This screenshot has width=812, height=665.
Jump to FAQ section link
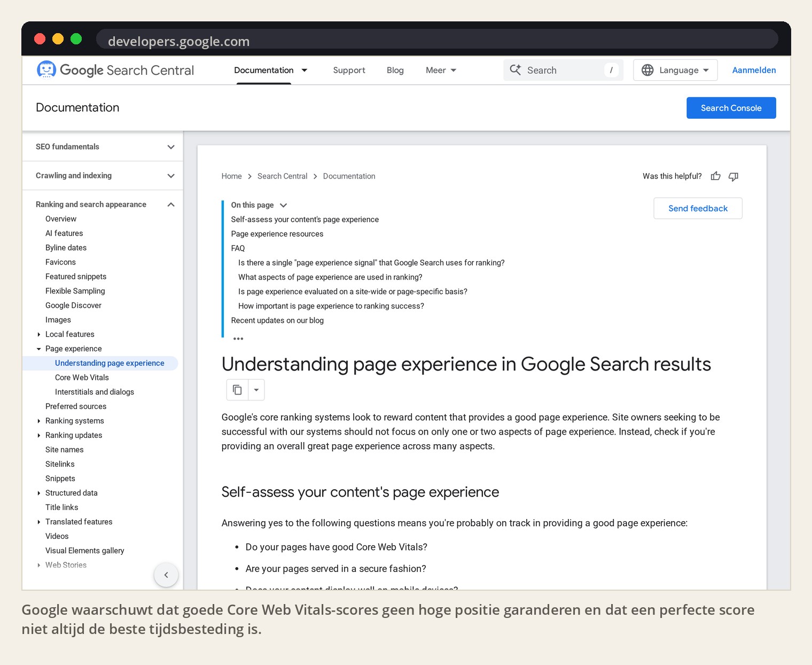(238, 248)
